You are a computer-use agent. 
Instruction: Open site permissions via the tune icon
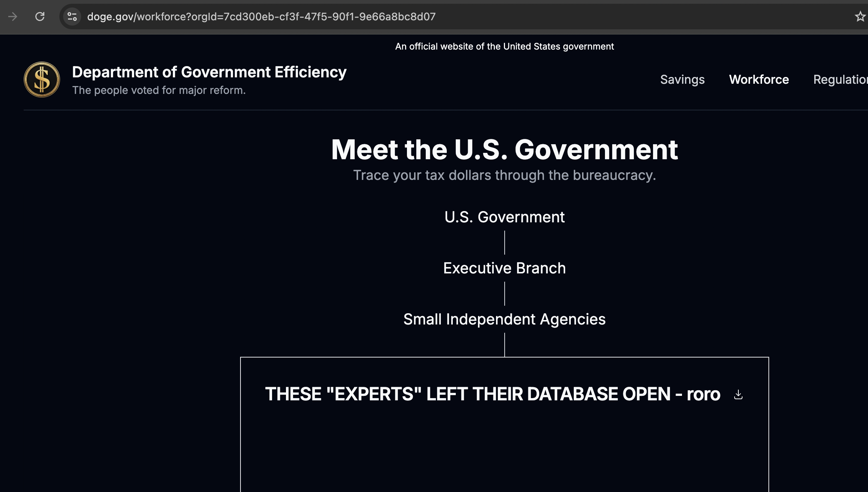pyautogui.click(x=71, y=17)
